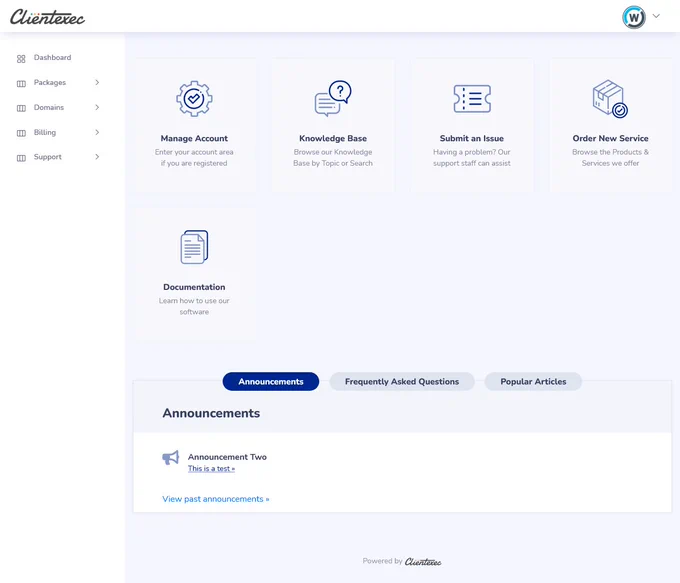Select the Announcements tab
This screenshot has width=680, height=583.
[271, 381]
